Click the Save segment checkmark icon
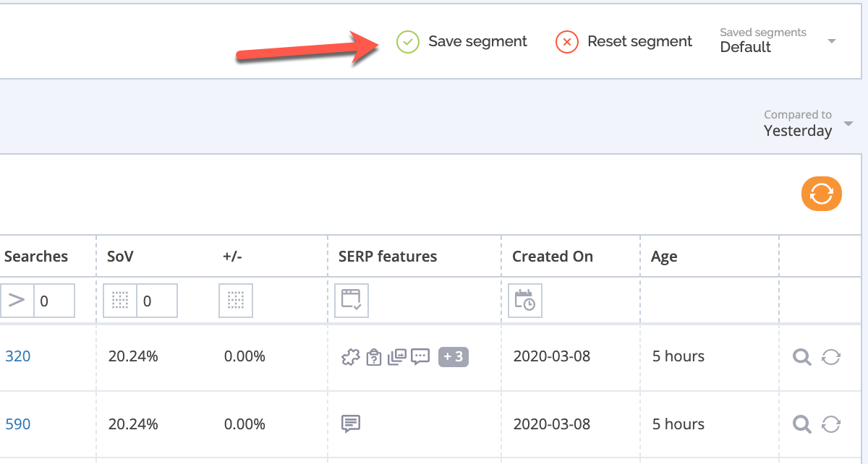The width and height of the screenshot is (868, 464). click(x=408, y=42)
